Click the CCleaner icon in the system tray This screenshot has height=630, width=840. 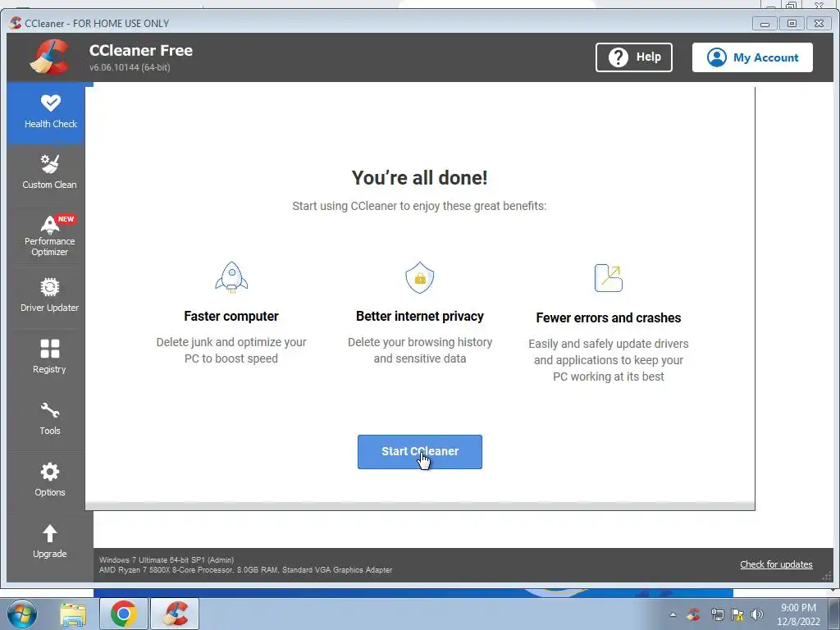point(694,614)
